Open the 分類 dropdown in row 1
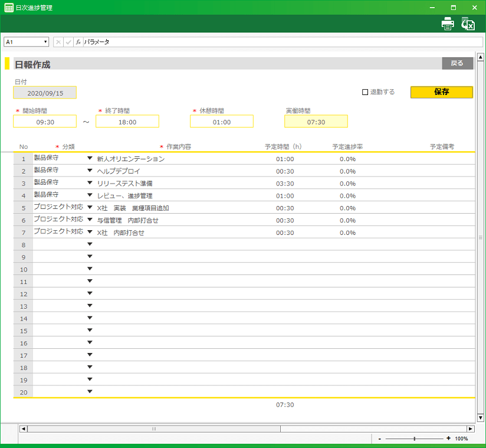Image resolution: width=486 pixels, height=448 pixels. pyautogui.click(x=90, y=158)
